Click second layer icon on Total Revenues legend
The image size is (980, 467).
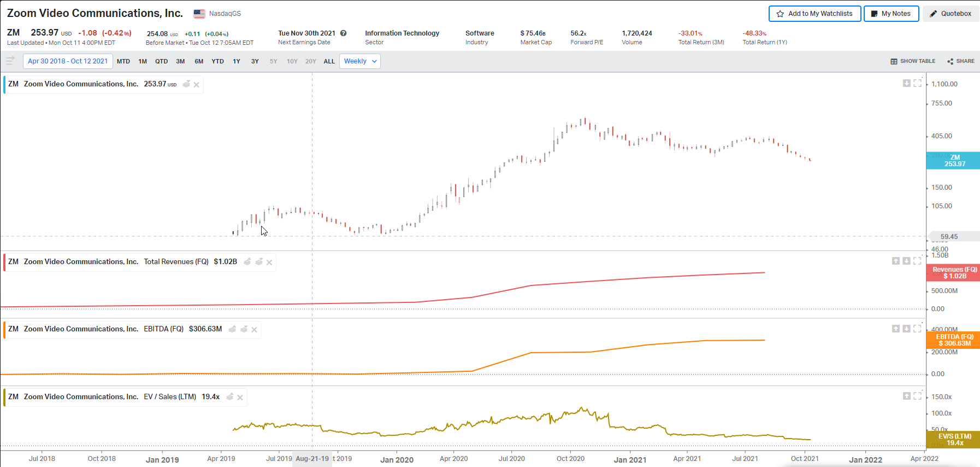pos(259,262)
